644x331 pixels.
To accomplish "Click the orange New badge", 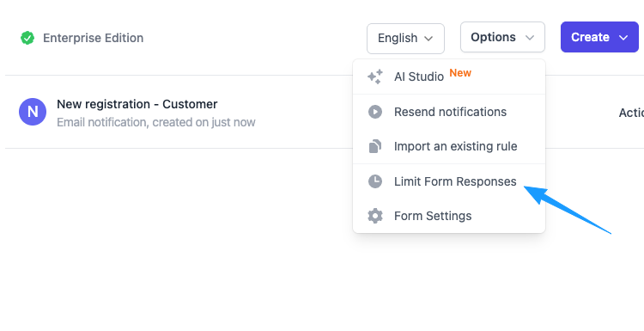I will 460,73.
